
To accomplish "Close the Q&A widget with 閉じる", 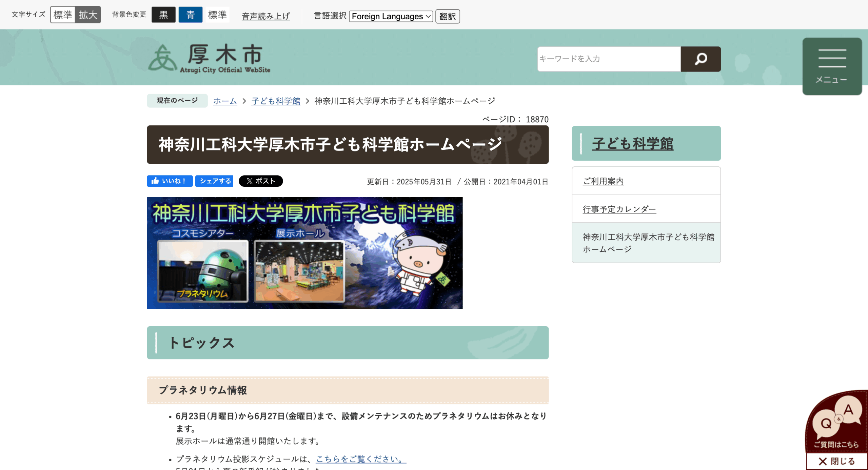I will [x=836, y=461].
